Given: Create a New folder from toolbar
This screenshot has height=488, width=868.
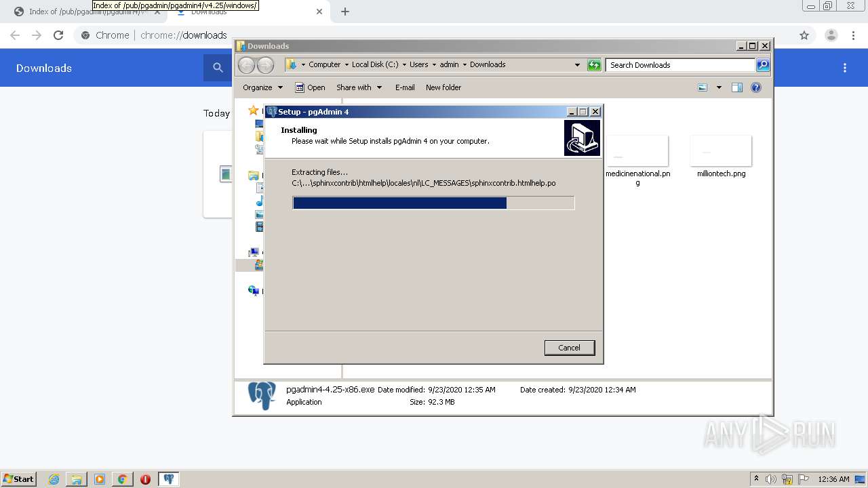Looking at the screenshot, I should (443, 87).
